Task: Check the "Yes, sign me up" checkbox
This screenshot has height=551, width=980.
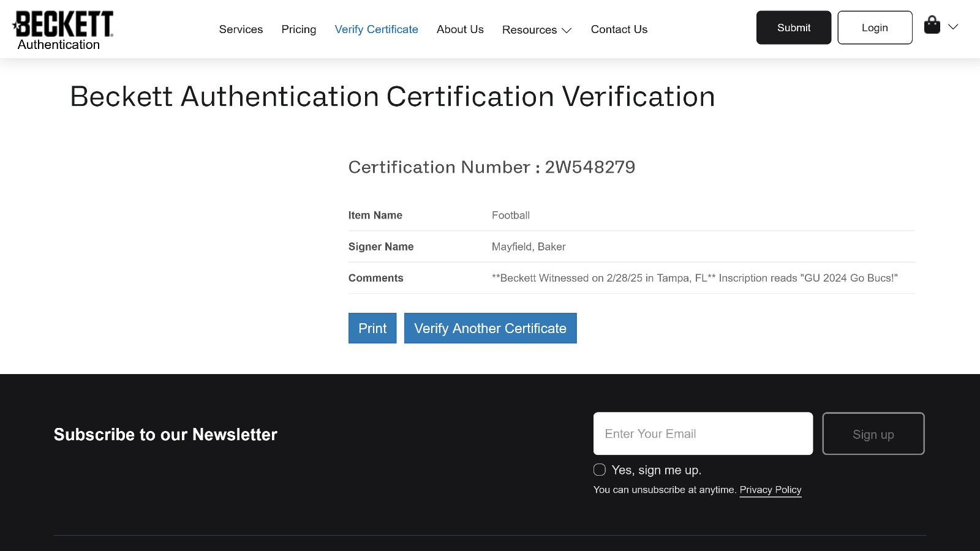Action: coord(600,470)
